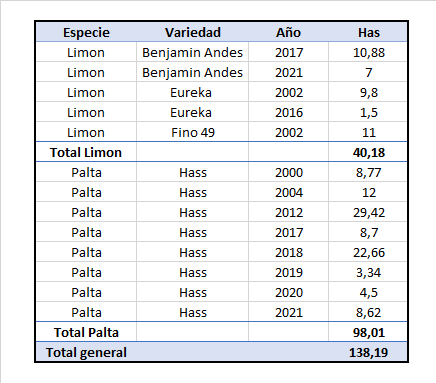Image resolution: width=436 pixels, height=383 pixels.
Task: Click the Limon total 40,18 cell
Action: coord(368,152)
